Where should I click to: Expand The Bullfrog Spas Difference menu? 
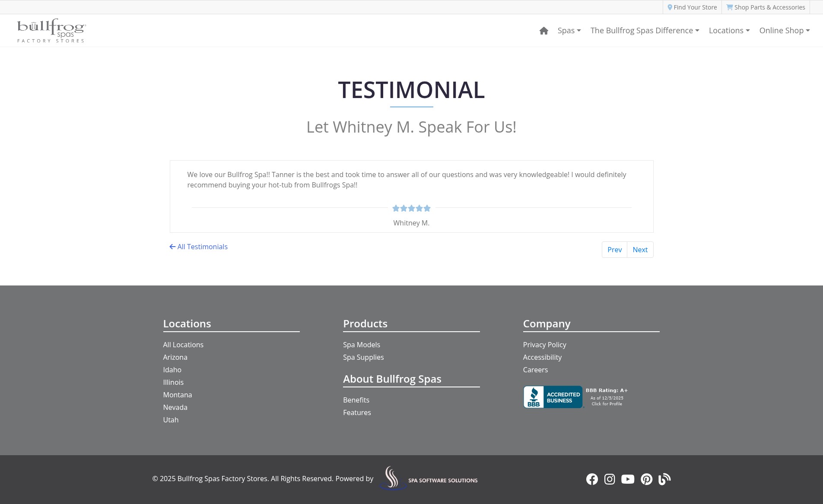[645, 31]
